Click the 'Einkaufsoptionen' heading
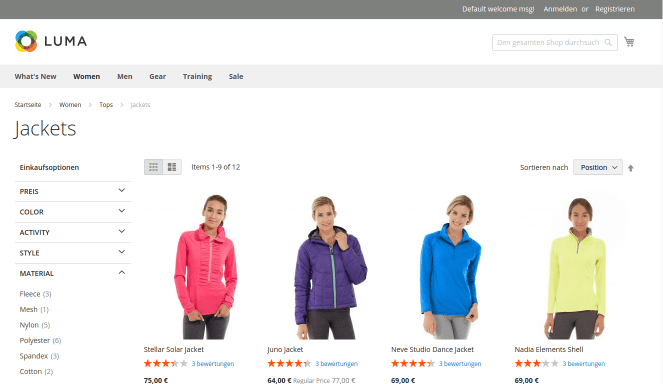Screen dimensions: 663x384 (x=49, y=167)
